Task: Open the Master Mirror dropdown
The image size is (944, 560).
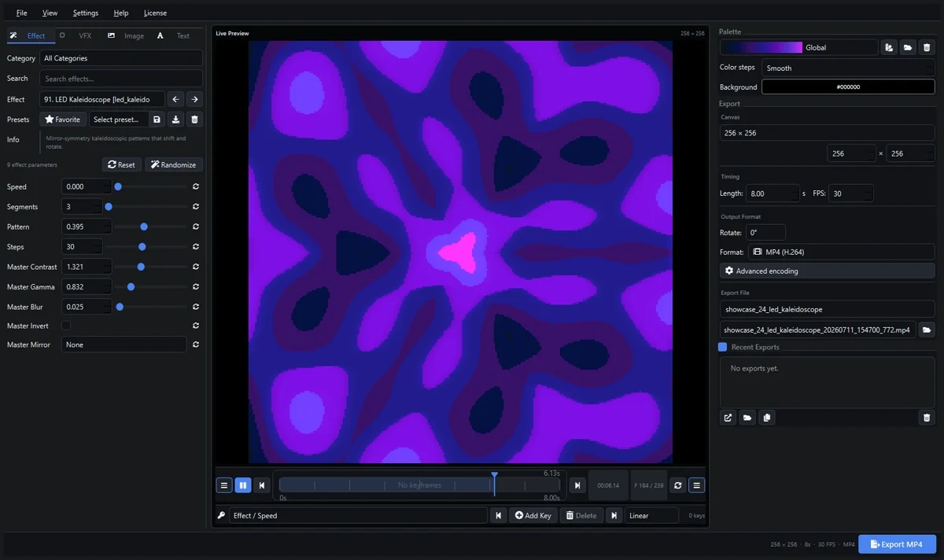Action: click(x=124, y=344)
